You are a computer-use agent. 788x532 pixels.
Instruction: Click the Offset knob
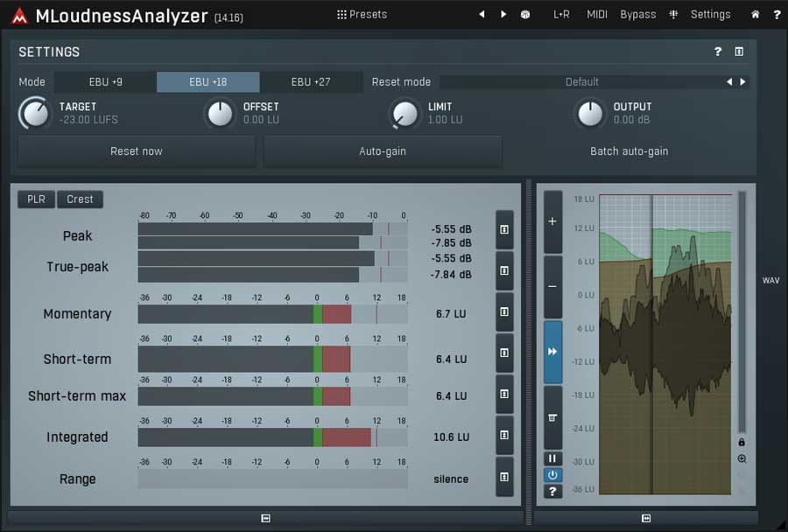click(220, 114)
